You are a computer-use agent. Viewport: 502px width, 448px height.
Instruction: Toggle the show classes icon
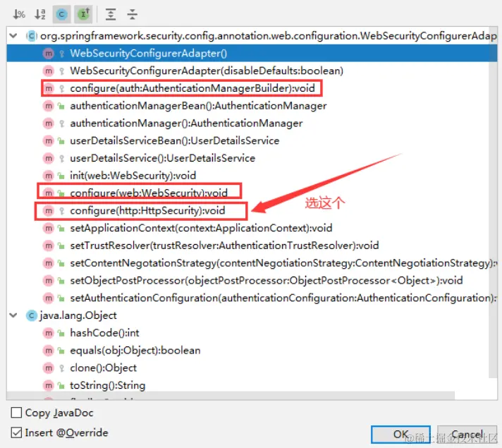click(x=61, y=14)
